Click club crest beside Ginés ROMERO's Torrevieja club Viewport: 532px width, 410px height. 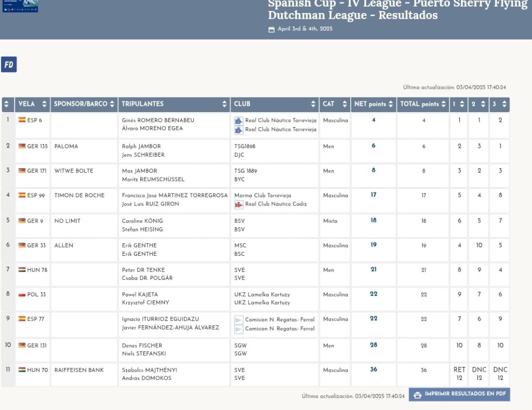tap(238, 120)
